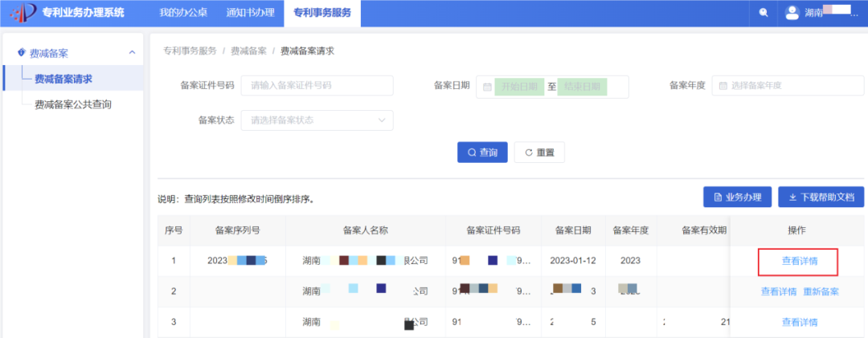The width and height of the screenshot is (868, 338).
Task: Select 费减备案请求 in sidebar
Action: (x=63, y=79)
